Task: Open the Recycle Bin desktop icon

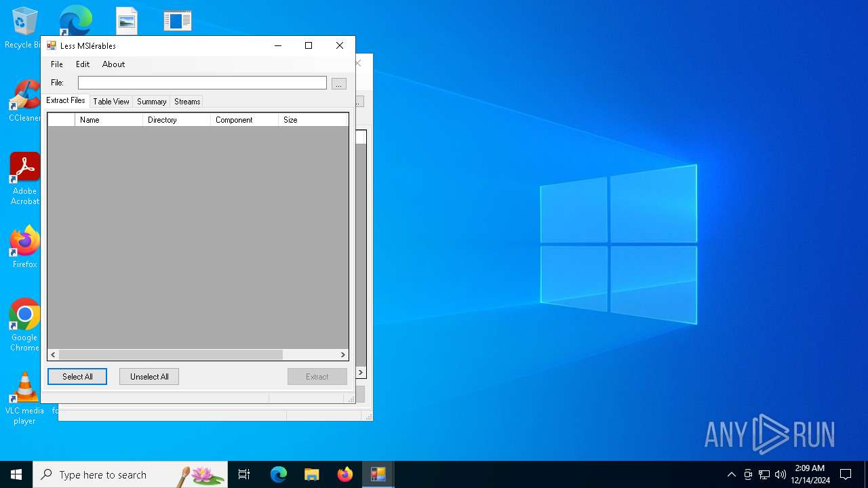Action: pyautogui.click(x=24, y=28)
